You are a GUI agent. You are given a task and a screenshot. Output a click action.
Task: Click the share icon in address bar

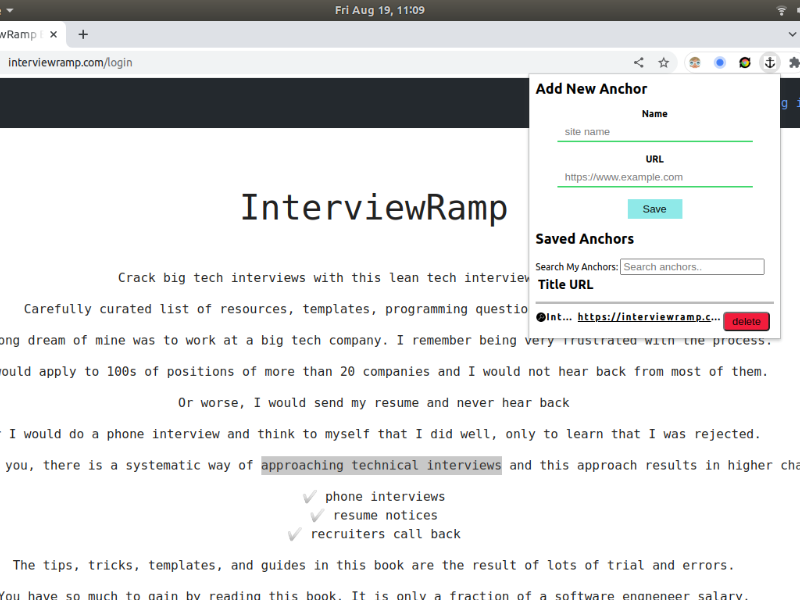click(x=639, y=62)
